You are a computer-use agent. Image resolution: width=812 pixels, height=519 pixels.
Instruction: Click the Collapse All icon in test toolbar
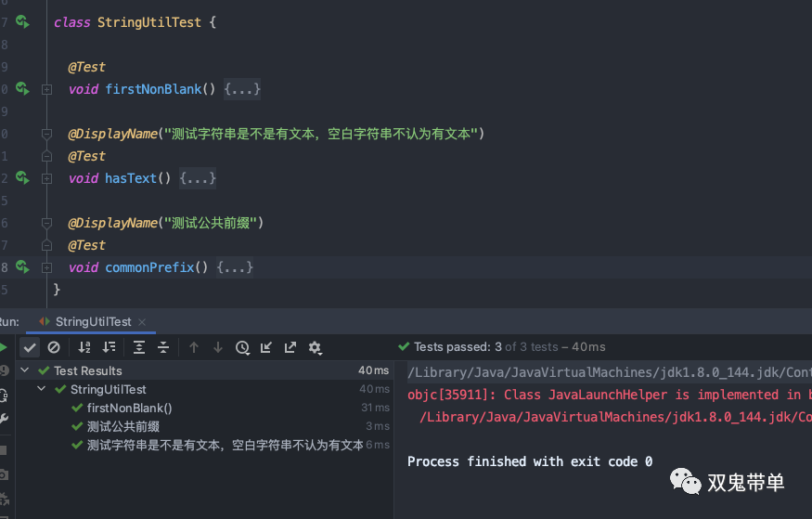click(x=163, y=347)
